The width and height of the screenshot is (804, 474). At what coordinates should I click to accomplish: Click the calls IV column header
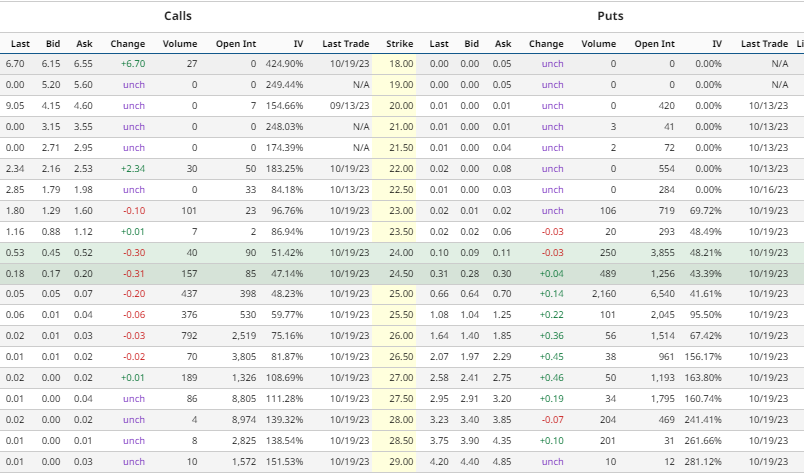(298, 44)
